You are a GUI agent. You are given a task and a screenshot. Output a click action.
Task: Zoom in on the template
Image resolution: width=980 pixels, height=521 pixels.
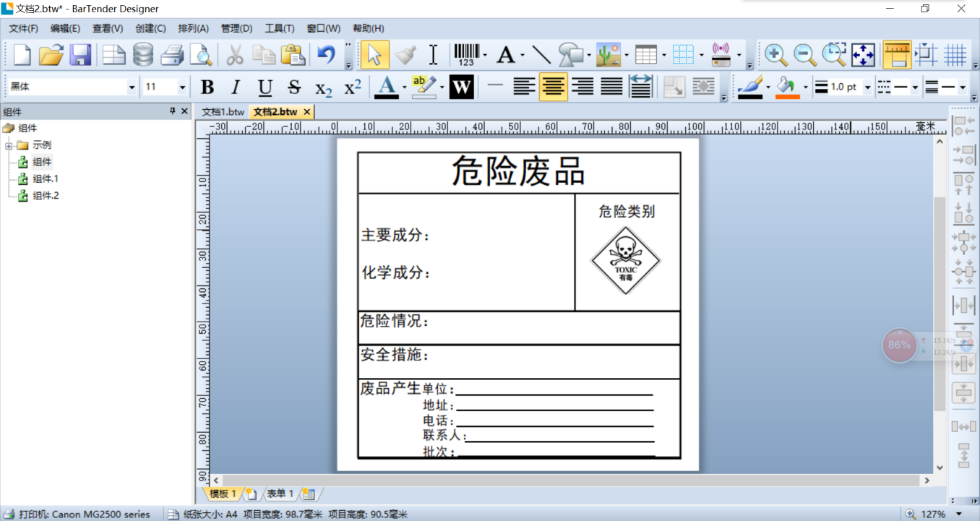775,55
